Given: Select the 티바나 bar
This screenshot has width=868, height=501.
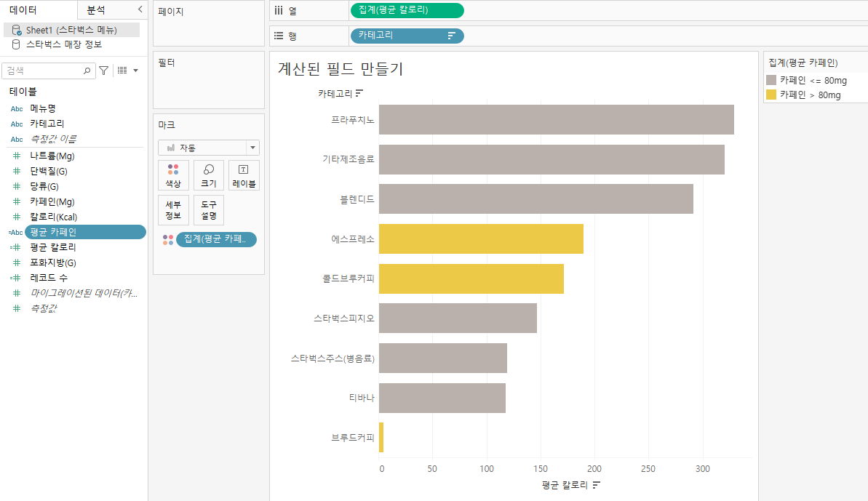Looking at the screenshot, I should pyautogui.click(x=442, y=398).
